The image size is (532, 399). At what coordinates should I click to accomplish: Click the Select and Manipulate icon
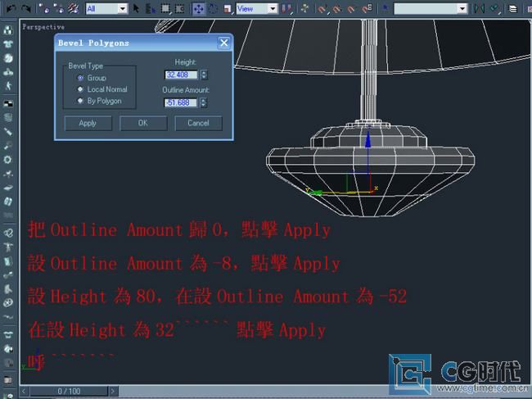pyautogui.click(x=304, y=8)
